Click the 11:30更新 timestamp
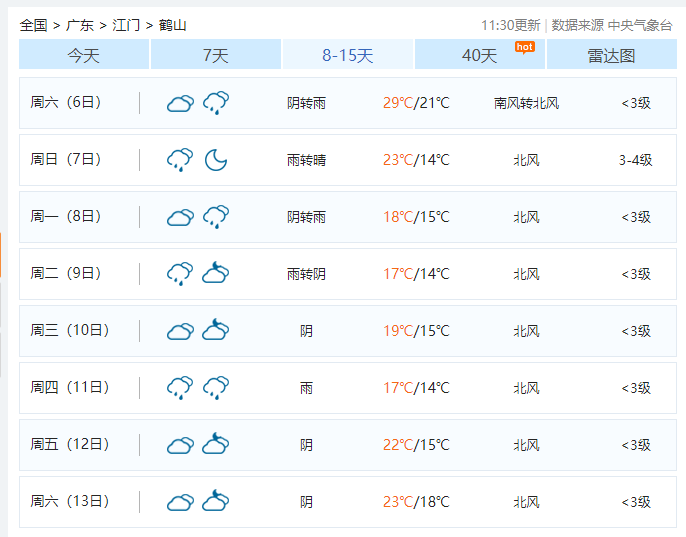This screenshot has height=537, width=686. coord(511,25)
